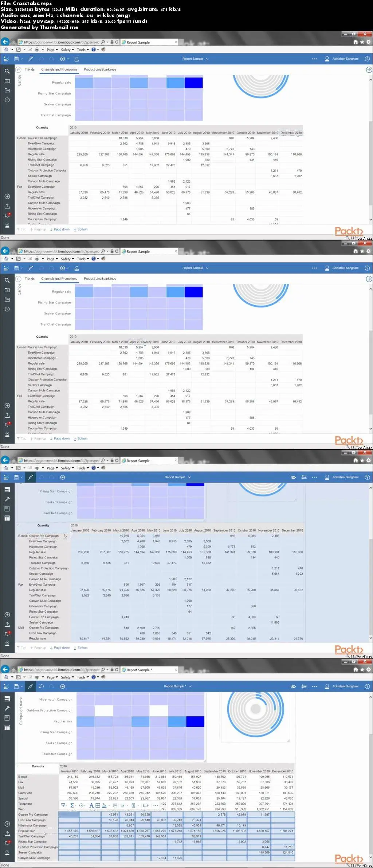Open the IE Safety dropdown in the second frame
Screen dimensions: 373x868
67,259
